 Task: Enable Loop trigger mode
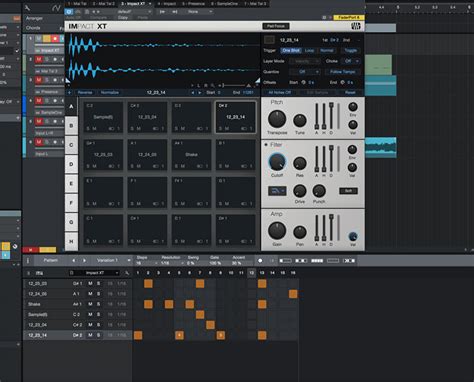pyautogui.click(x=309, y=50)
